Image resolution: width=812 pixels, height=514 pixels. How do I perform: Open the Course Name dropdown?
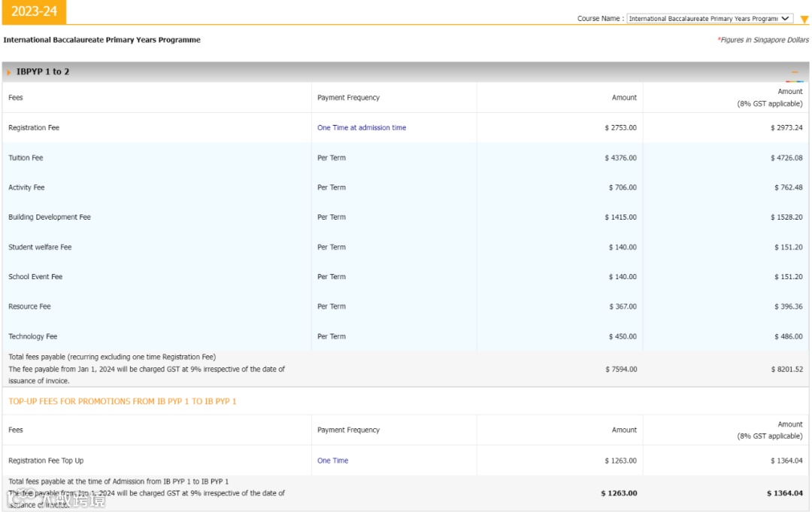point(709,18)
